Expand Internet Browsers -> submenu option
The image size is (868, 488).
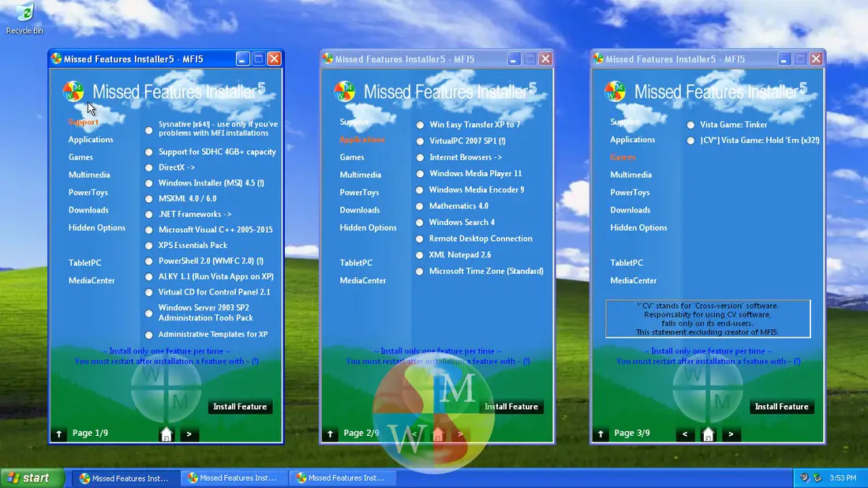tap(420, 157)
